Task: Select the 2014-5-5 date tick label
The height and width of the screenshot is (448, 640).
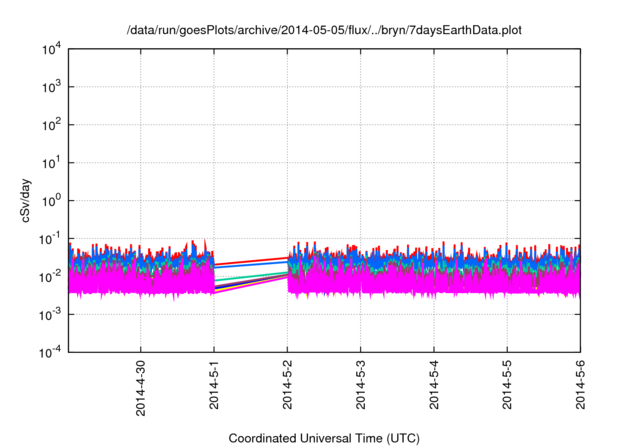Action: coord(507,384)
